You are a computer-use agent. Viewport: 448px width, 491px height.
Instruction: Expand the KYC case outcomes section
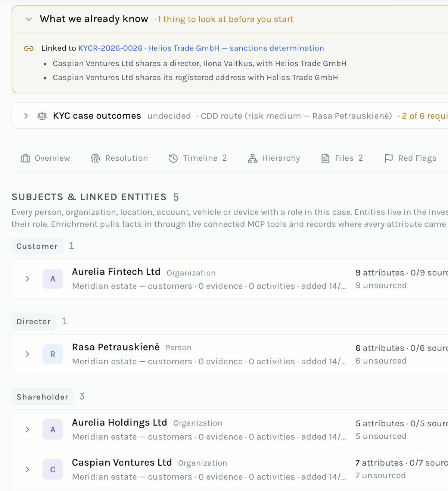(26, 116)
